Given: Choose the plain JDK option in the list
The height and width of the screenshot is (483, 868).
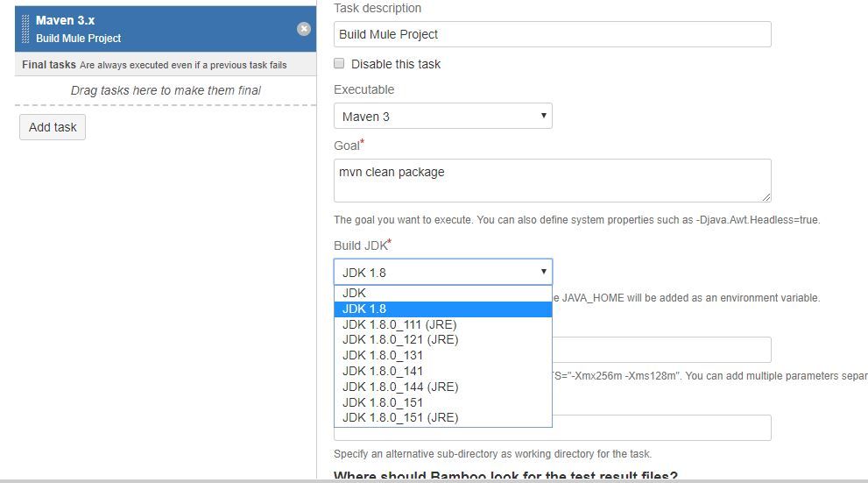Looking at the screenshot, I should [x=443, y=293].
